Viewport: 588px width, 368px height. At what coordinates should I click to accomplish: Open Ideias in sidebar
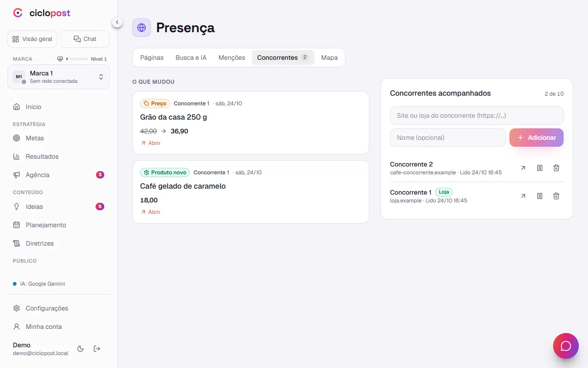point(58,207)
